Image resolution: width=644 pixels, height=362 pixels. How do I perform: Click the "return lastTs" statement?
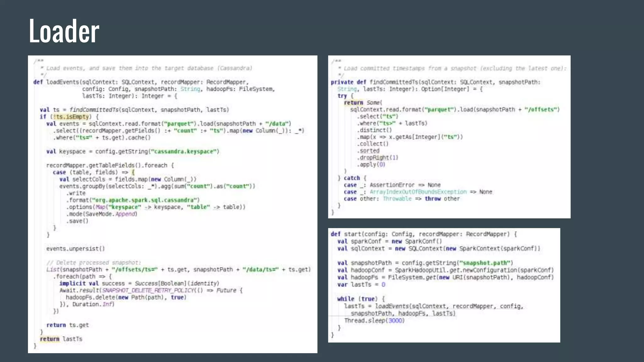tap(61, 339)
